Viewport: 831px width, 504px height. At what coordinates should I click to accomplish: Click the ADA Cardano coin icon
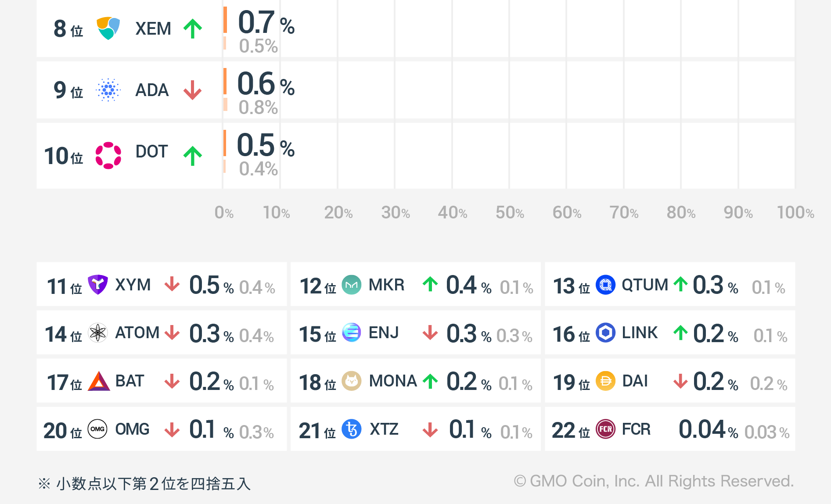click(108, 90)
